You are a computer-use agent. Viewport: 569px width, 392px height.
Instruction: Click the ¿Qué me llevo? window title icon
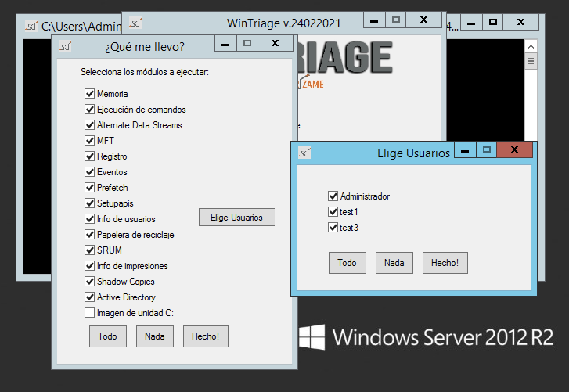pos(65,47)
